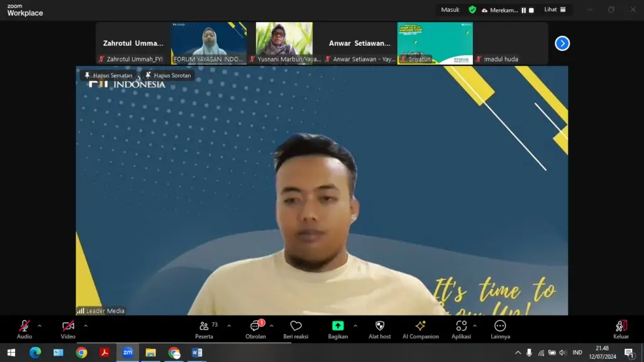The image size is (644, 362).
Task: Click the tray microphone icon
Action: coord(529,353)
